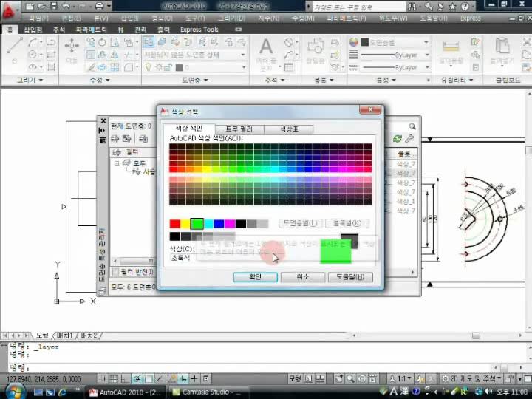Toggle the invert filter checkbox
The width and height of the screenshot is (532, 399).
click(x=116, y=272)
